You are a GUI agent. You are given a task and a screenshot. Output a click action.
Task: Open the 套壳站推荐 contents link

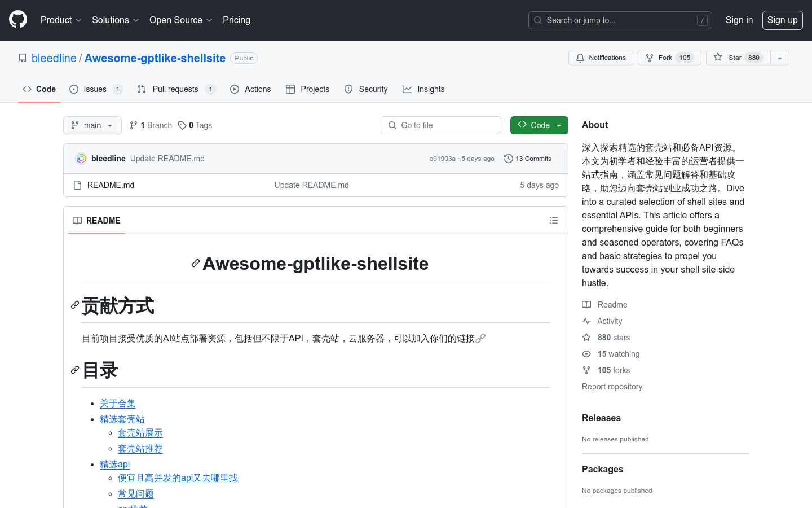pyautogui.click(x=140, y=449)
